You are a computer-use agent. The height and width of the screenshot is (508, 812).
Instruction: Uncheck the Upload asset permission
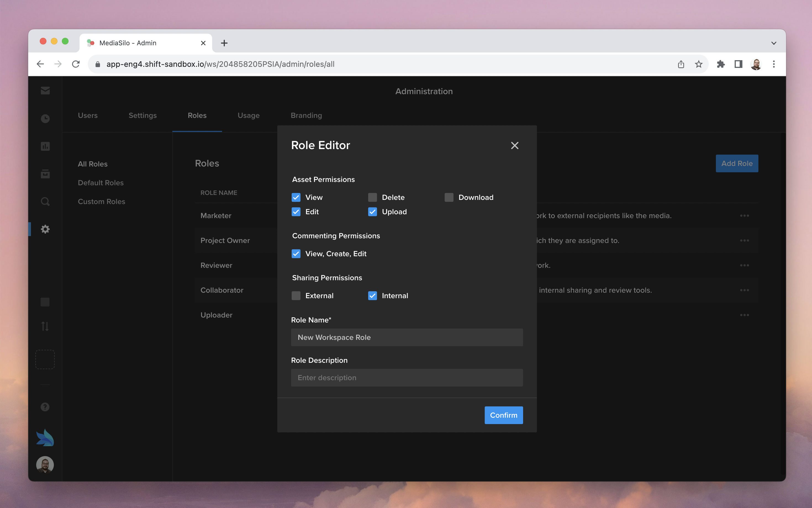point(372,212)
